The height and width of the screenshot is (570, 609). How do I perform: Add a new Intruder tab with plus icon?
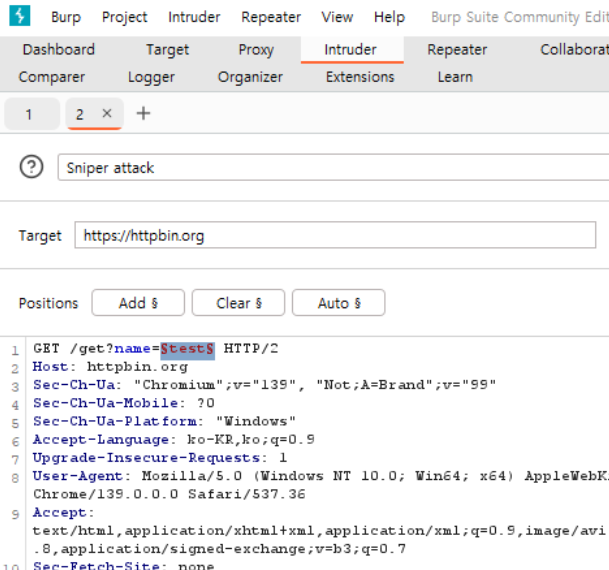coord(143,114)
